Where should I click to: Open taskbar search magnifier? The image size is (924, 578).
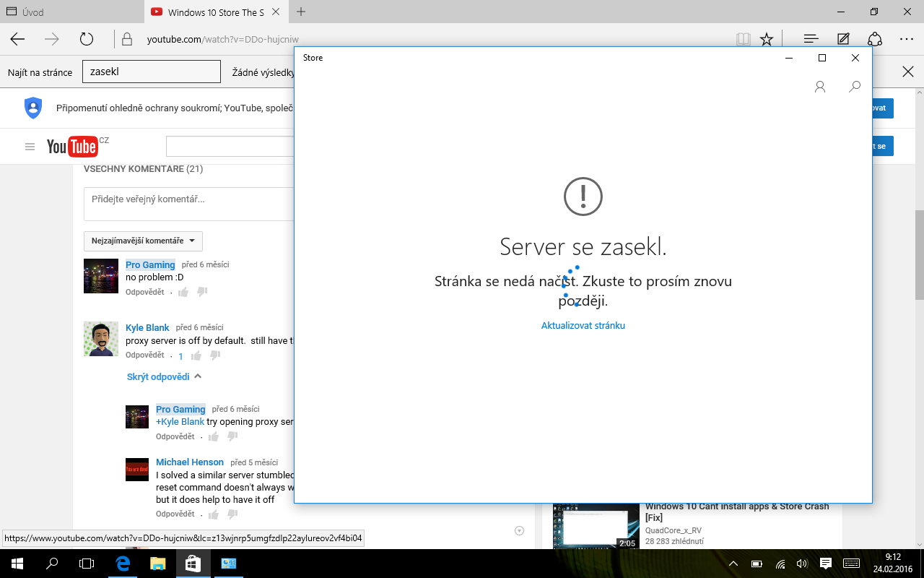click(x=52, y=564)
